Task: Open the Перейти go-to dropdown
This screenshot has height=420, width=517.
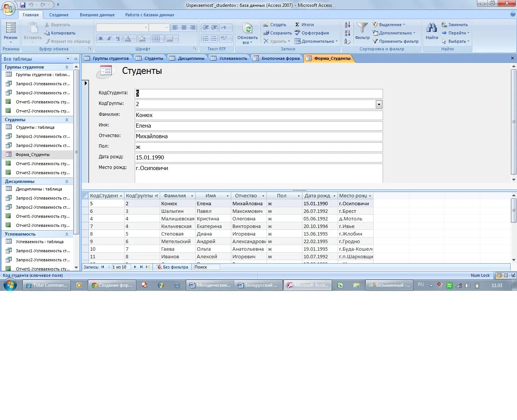Action: tap(456, 33)
